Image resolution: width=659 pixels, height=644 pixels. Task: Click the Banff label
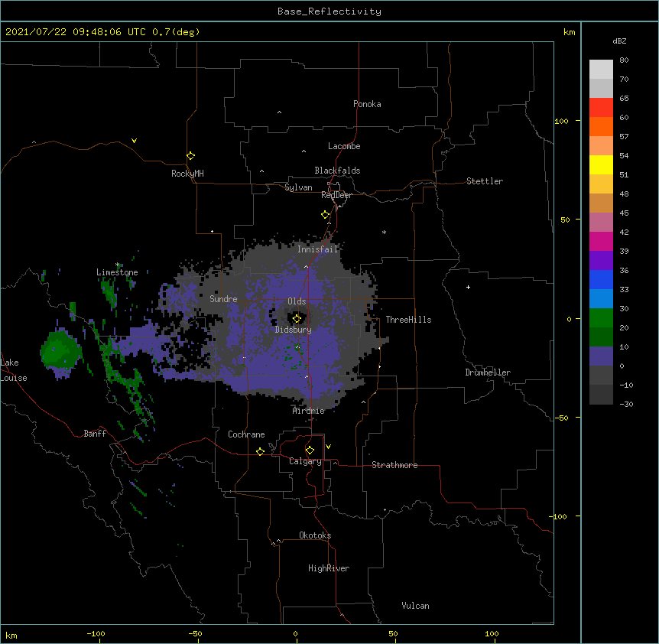[95, 434]
